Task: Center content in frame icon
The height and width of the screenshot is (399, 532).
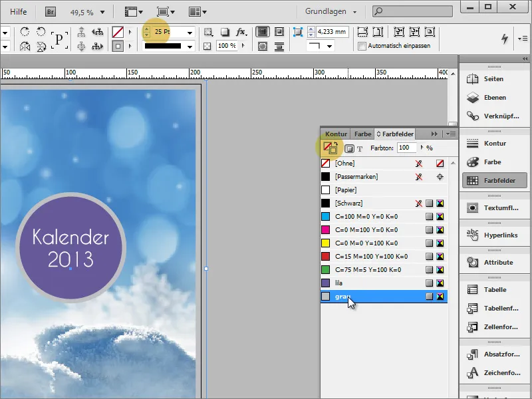Action: [x=430, y=32]
